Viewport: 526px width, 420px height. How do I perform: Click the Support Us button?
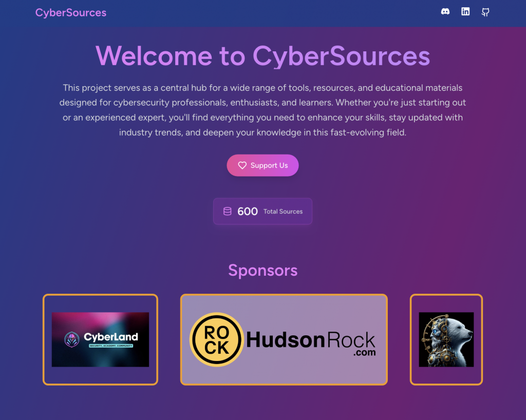tap(262, 165)
